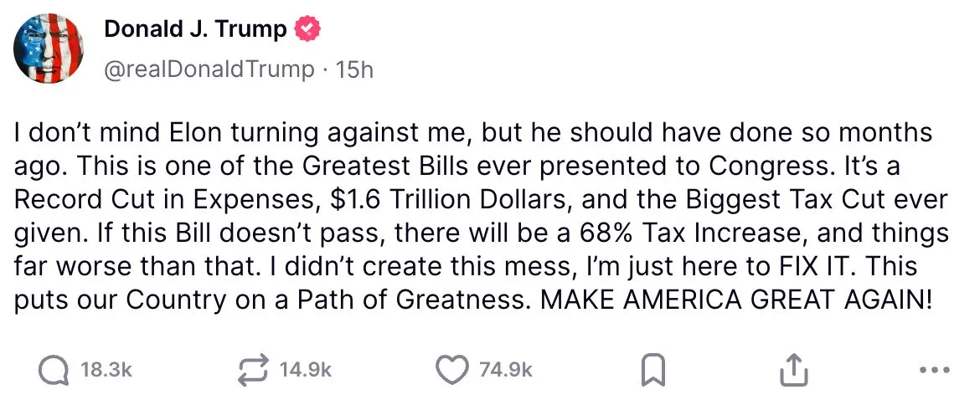This screenshot has height=405, width=980.
Task: View the 18.3k replies count
Action: tap(106, 370)
